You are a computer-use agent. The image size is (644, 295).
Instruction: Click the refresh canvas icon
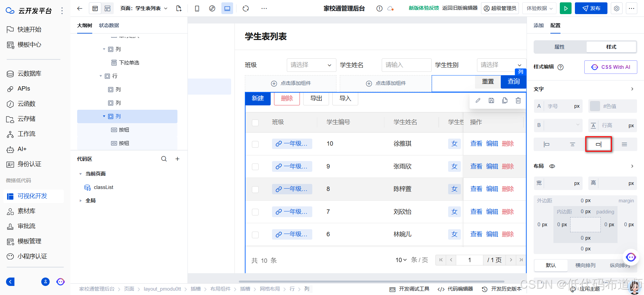pos(246,8)
